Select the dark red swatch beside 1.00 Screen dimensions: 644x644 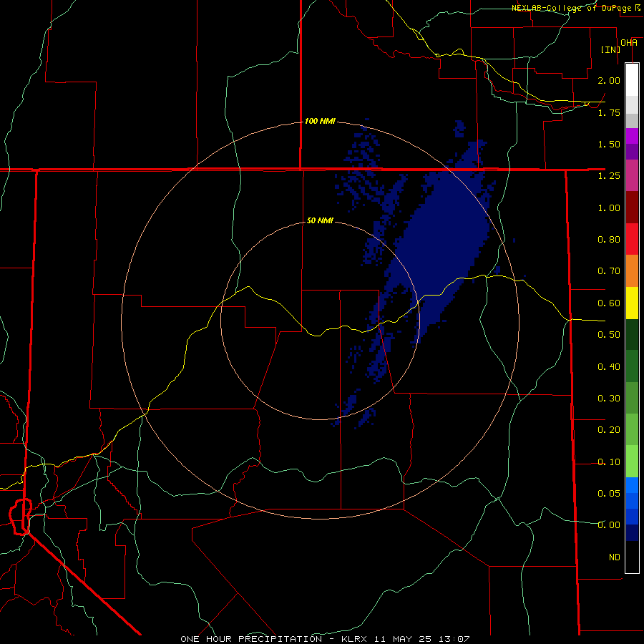tap(632, 208)
